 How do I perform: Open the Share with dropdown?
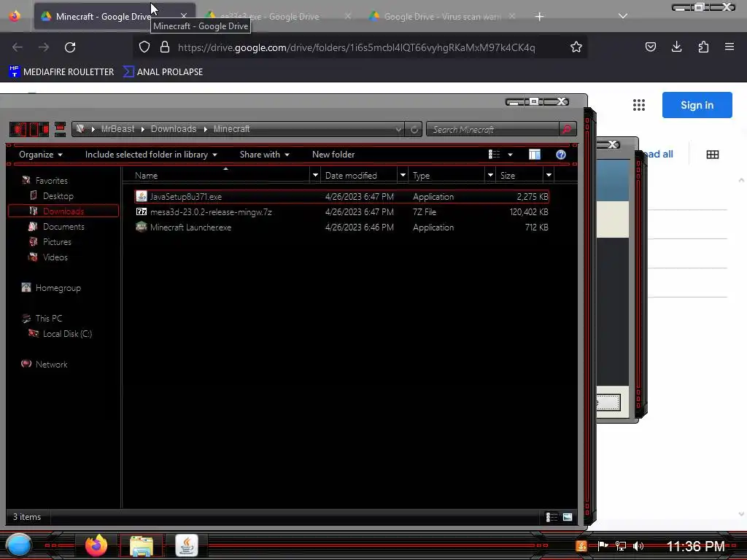[264, 155]
